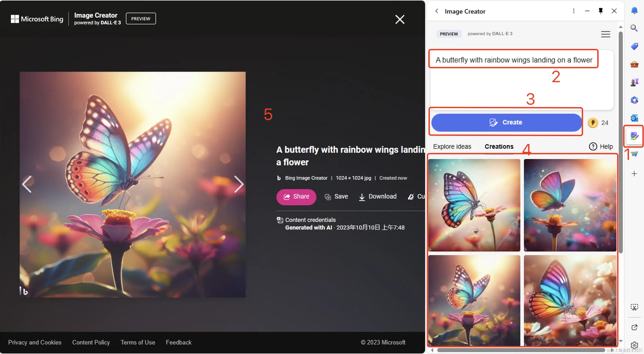Open the sidebar search magnifier icon
Image resolution: width=644 pixels, height=354 pixels.
(634, 28)
